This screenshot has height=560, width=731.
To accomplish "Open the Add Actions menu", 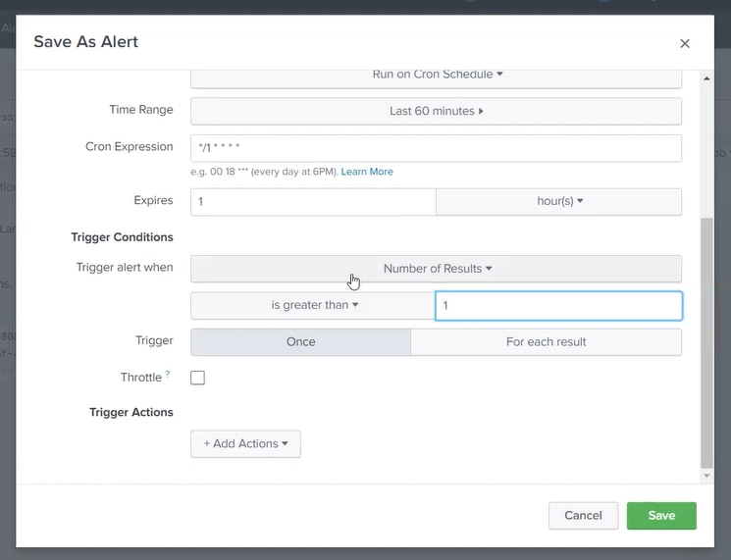I will pyautogui.click(x=245, y=443).
